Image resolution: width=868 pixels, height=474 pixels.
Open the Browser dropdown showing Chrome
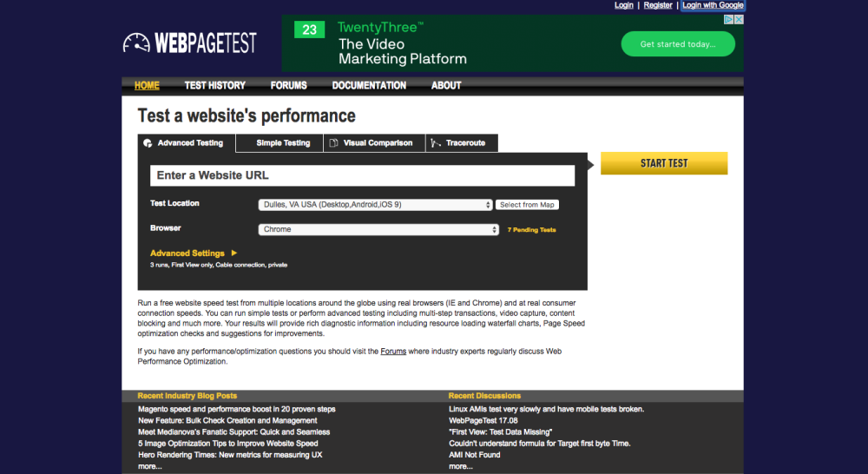(378, 229)
